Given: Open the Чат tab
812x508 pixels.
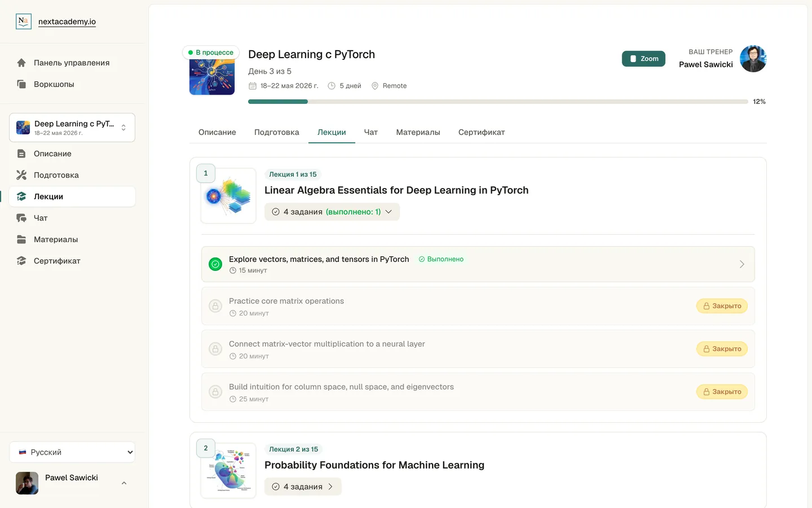Looking at the screenshot, I should coord(371,132).
